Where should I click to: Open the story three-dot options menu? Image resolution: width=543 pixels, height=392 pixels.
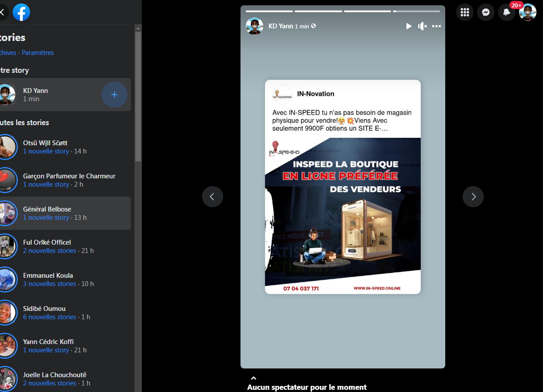pos(436,26)
